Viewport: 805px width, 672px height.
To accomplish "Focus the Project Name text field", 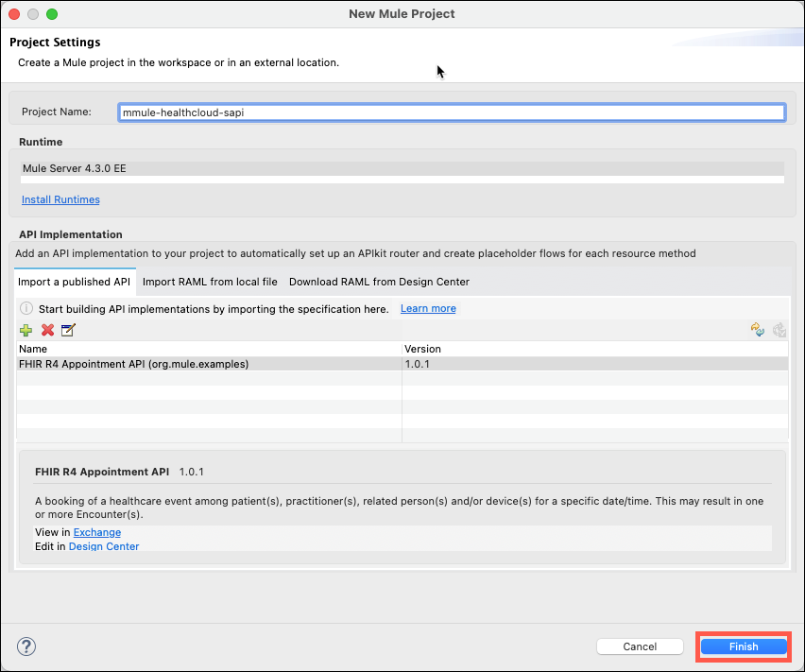I will coord(452,112).
